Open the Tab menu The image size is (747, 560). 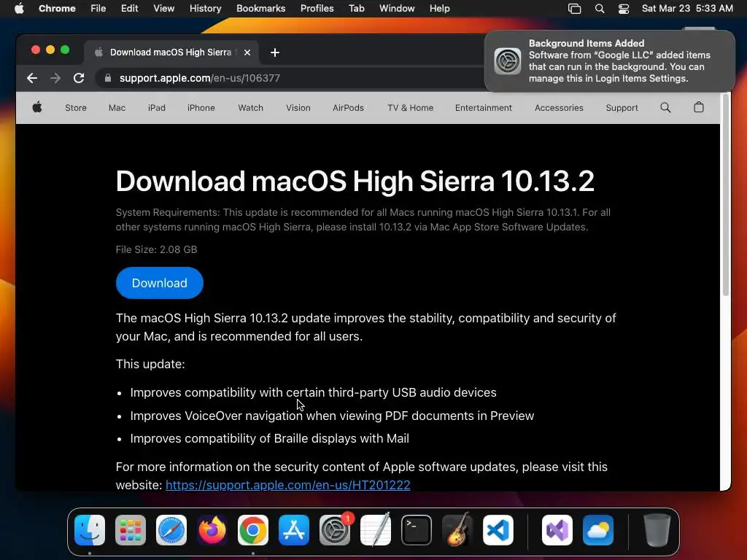click(x=356, y=8)
